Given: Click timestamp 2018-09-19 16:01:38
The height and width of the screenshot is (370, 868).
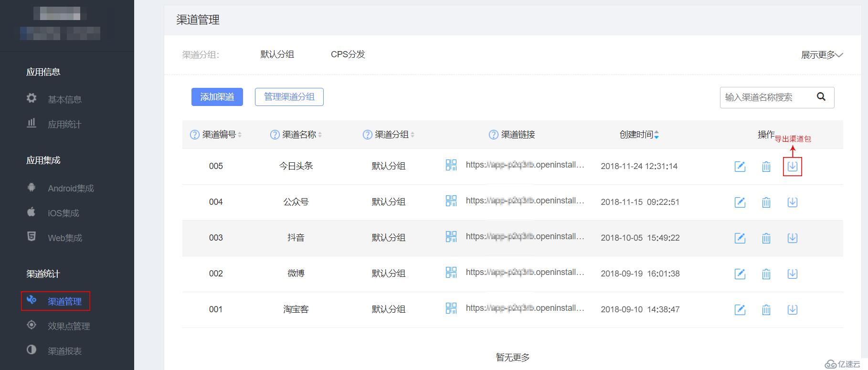Looking at the screenshot, I should [x=640, y=274].
